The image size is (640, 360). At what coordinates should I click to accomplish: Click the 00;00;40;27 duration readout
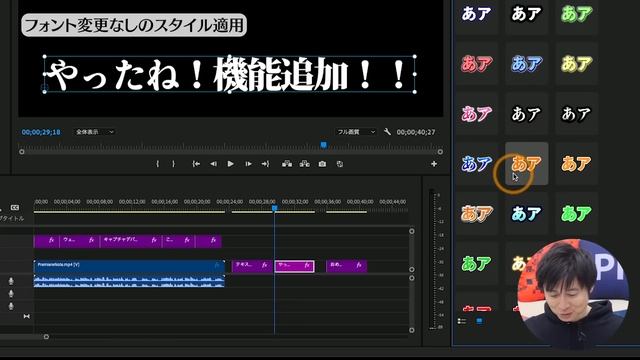pyautogui.click(x=416, y=132)
